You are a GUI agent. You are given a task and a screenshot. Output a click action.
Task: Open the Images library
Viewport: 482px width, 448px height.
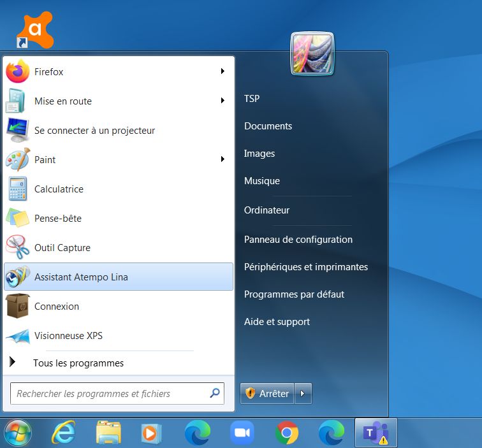pos(259,154)
